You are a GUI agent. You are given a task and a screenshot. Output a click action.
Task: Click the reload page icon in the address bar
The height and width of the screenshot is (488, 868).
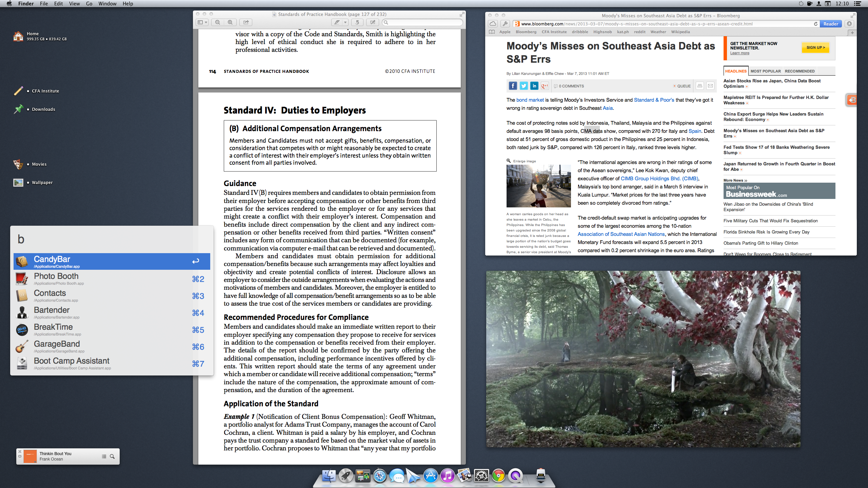[x=815, y=24]
